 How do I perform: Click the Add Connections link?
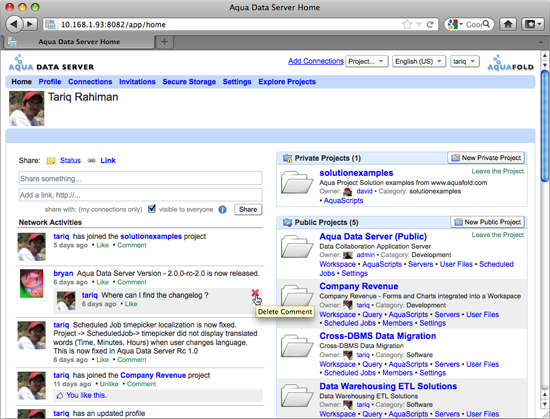pyautogui.click(x=316, y=61)
